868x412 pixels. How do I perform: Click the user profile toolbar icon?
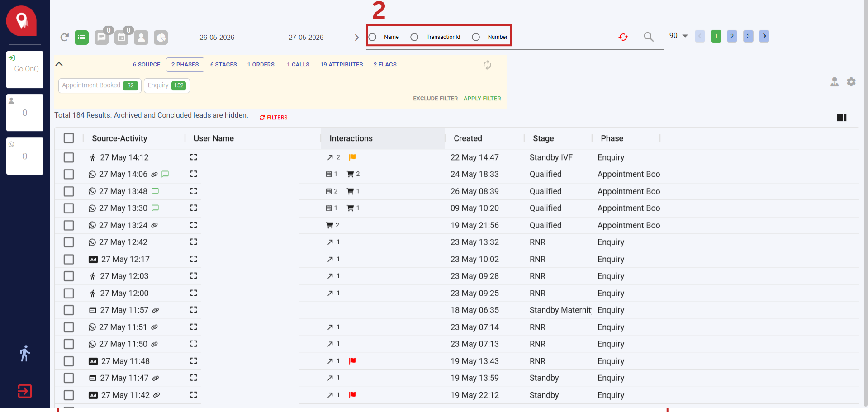tap(141, 37)
